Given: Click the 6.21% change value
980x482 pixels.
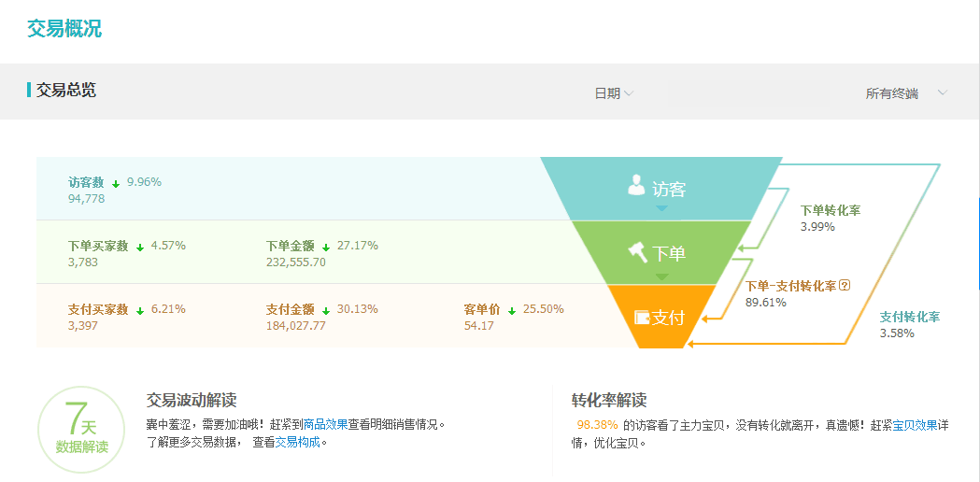Looking at the screenshot, I should (169, 309).
